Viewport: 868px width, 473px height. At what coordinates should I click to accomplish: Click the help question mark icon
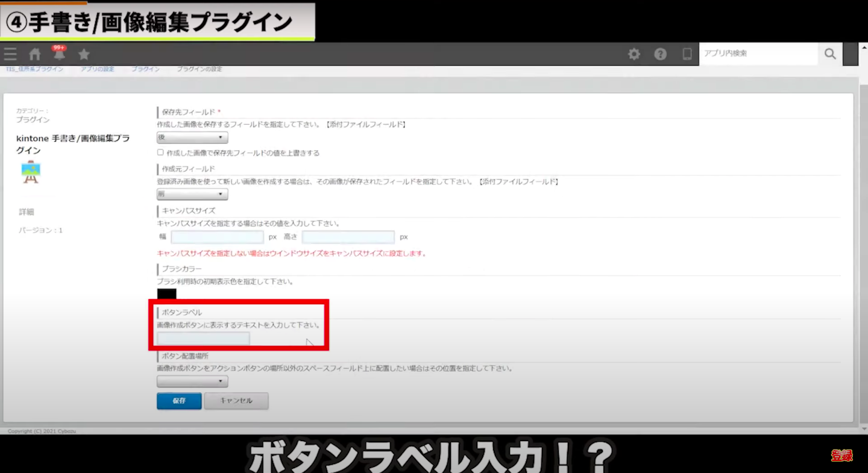coord(661,54)
